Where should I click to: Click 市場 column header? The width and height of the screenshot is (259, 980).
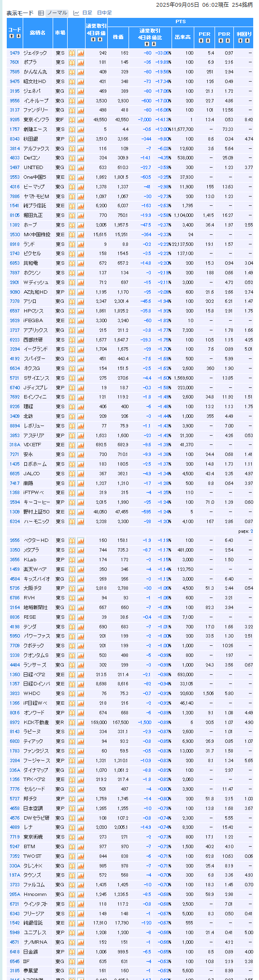(x=60, y=33)
